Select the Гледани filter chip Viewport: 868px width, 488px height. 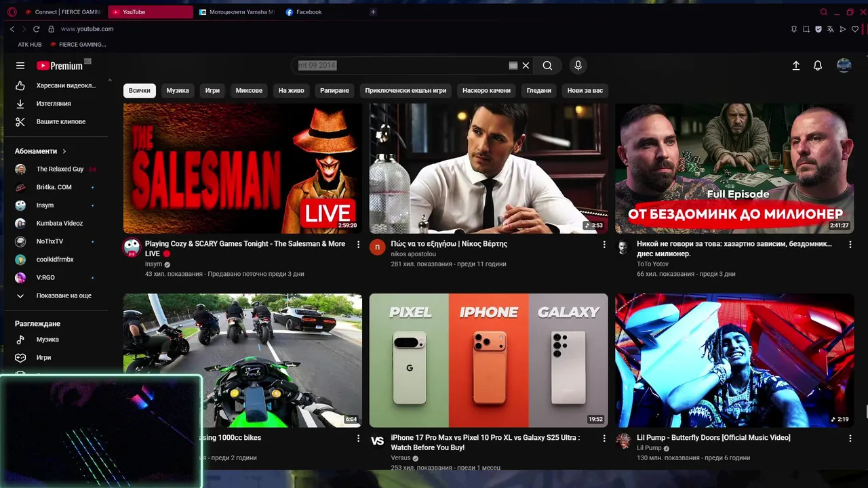[x=539, y=90]
